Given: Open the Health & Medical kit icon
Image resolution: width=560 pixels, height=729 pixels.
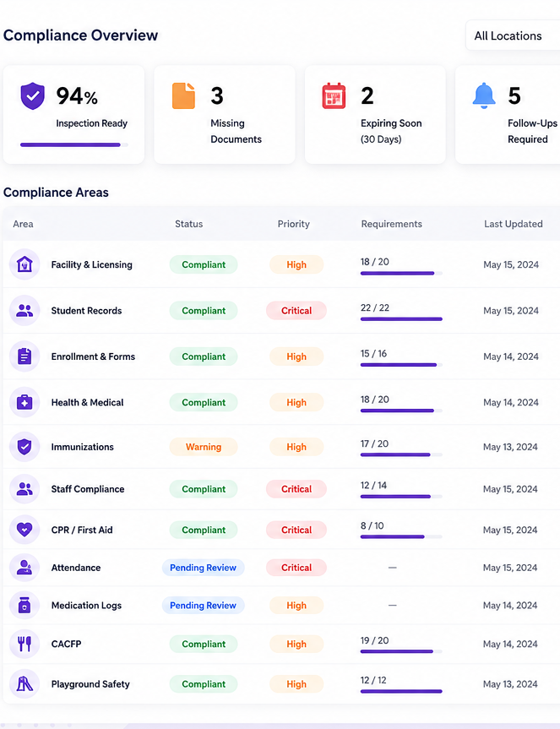Looking at the screenshot, I should point(24,402).
